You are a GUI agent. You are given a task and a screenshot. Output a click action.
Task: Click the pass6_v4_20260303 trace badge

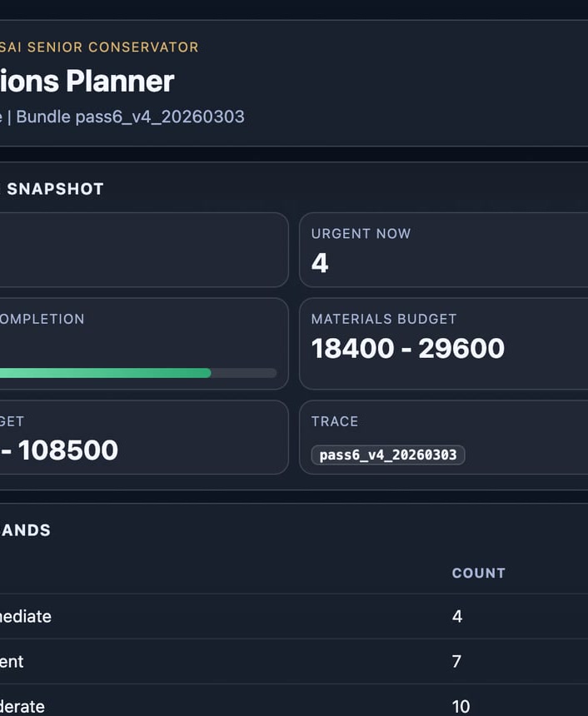click(x=386, y=455)
